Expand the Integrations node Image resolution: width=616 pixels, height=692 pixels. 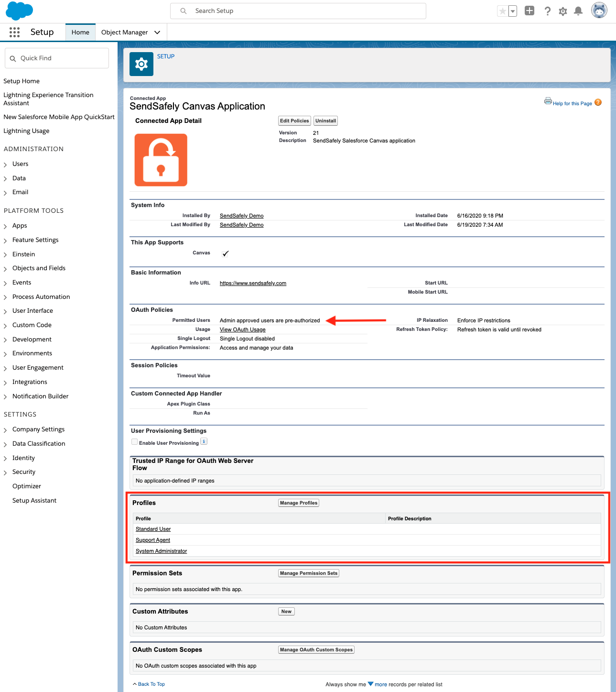5,383
